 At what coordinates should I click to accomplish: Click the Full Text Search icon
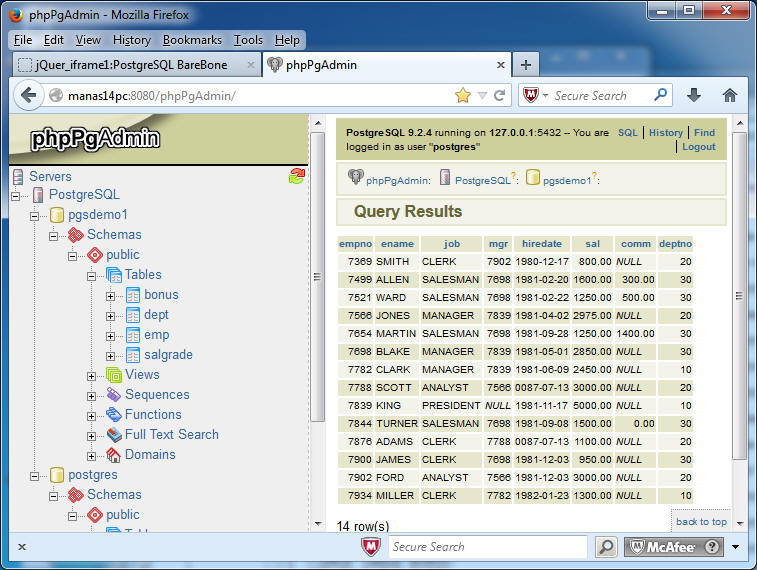(114, 435)
